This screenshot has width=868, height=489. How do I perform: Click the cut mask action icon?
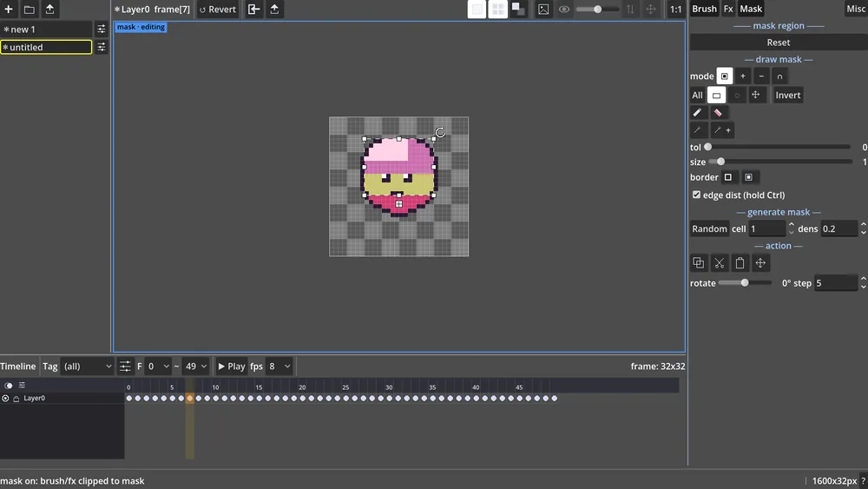[719, 263]
